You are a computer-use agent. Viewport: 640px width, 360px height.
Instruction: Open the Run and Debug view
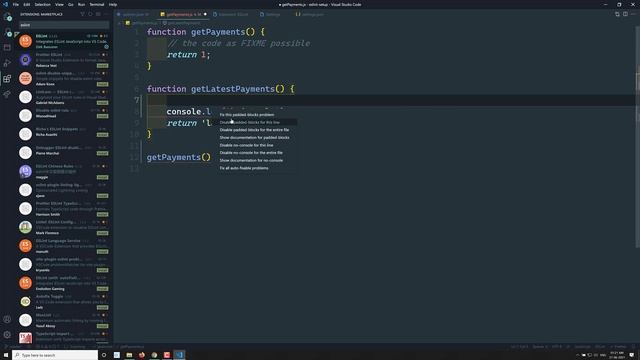7,63
